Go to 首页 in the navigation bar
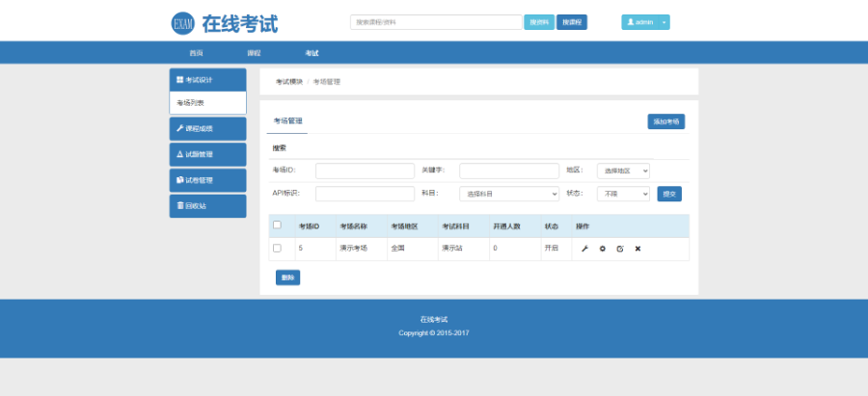868x396 pixels. pos(196,53)
